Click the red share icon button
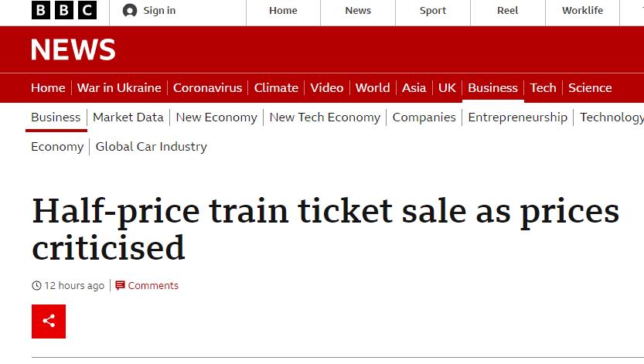This screenshot has height=364, width=644. (x=49, y=321)
